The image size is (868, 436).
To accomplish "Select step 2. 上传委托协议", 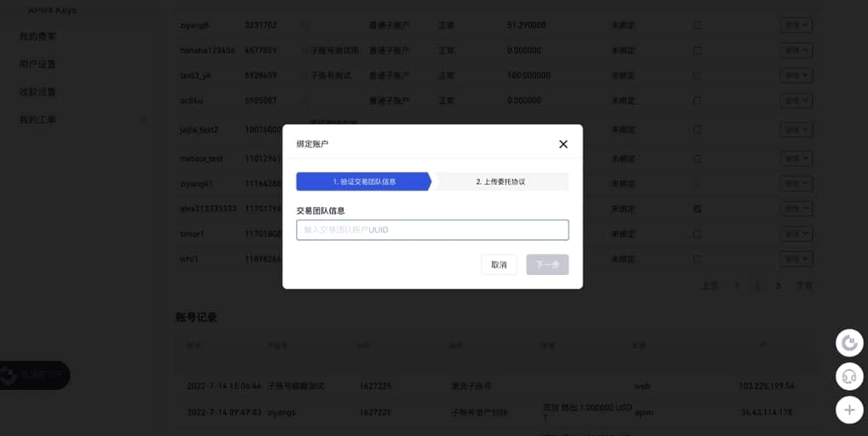I will pos(500,181).
